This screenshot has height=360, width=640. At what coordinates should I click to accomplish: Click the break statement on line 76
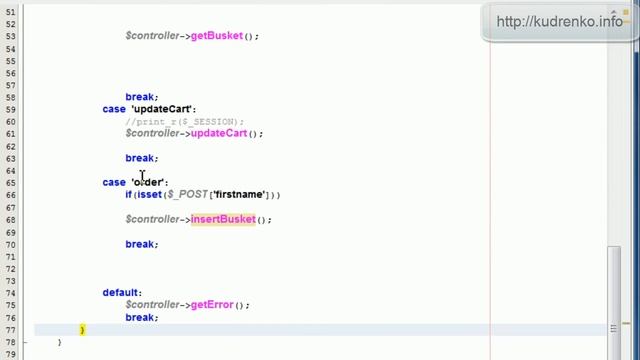pyautogui.click(x=140, y=318)
